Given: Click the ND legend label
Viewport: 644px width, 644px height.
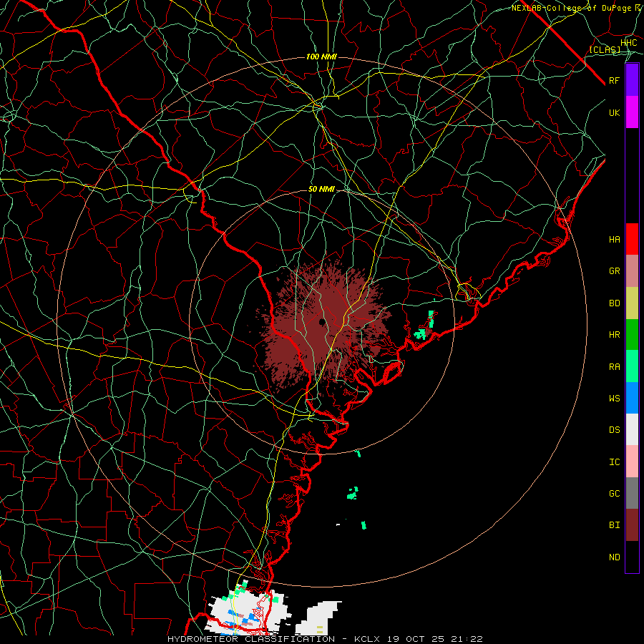Looking at the screenshot, I should click(x=614, y=557).
